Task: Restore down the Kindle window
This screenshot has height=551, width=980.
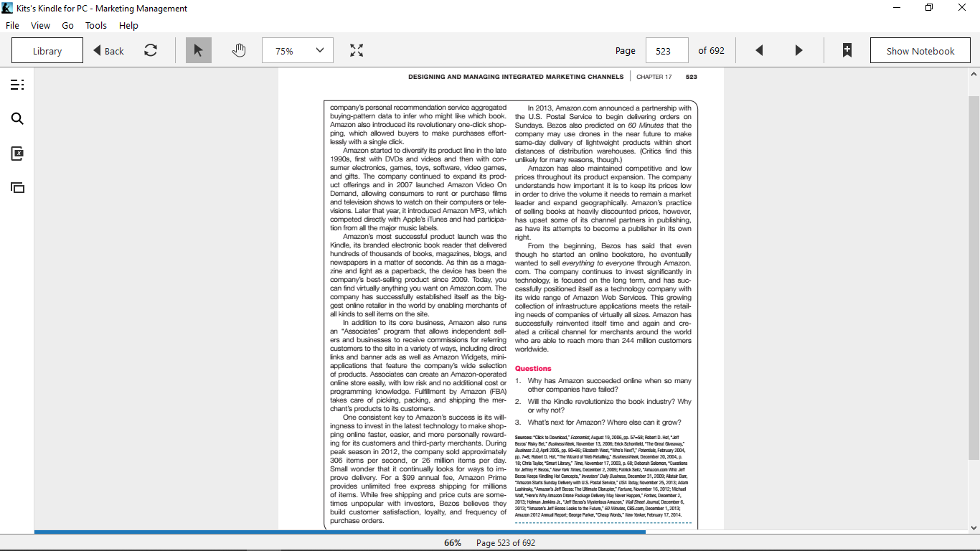Action: [x=929, y=8]
